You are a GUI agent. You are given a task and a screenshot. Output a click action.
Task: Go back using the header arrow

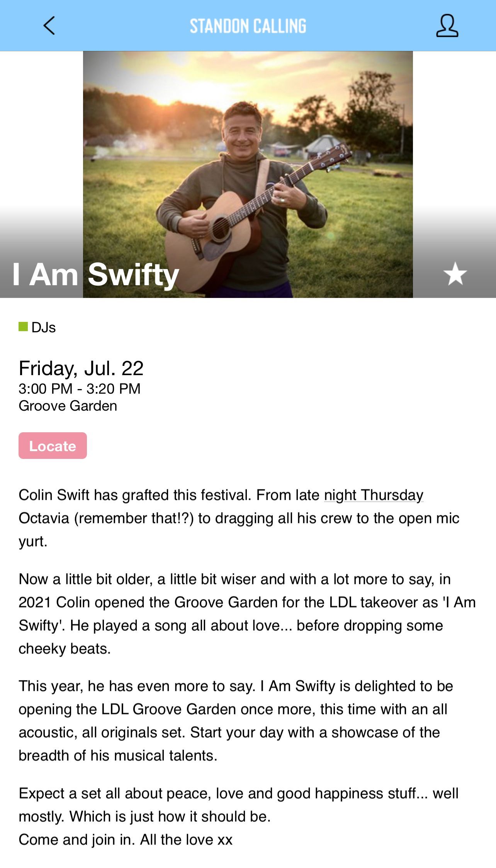49,26
